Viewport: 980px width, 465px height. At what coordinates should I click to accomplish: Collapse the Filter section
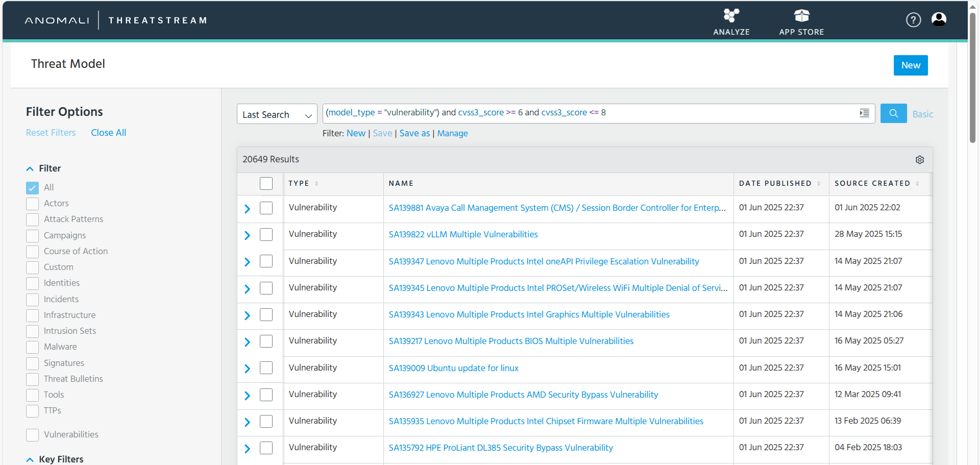[x=30, y=169]
